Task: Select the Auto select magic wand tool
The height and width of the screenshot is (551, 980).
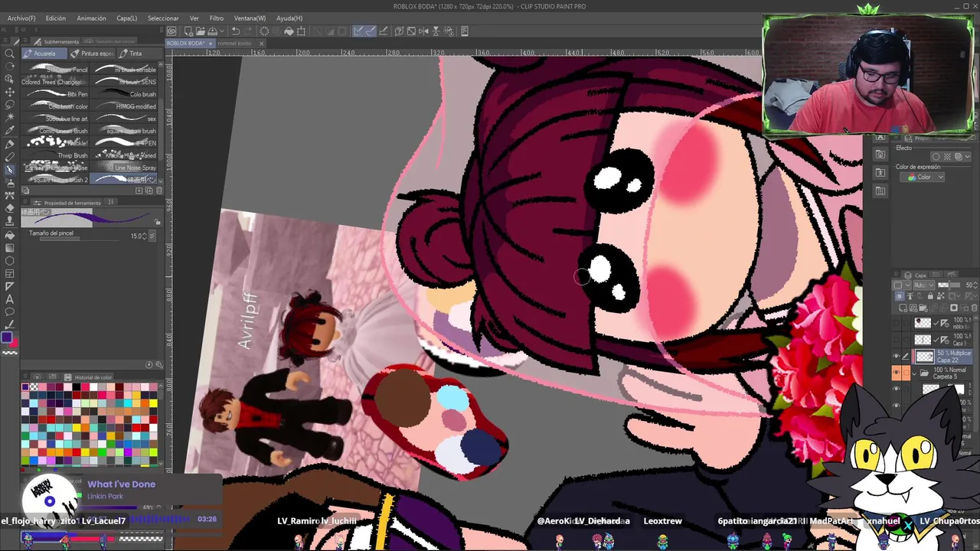Action: click(x=10, y=117)
